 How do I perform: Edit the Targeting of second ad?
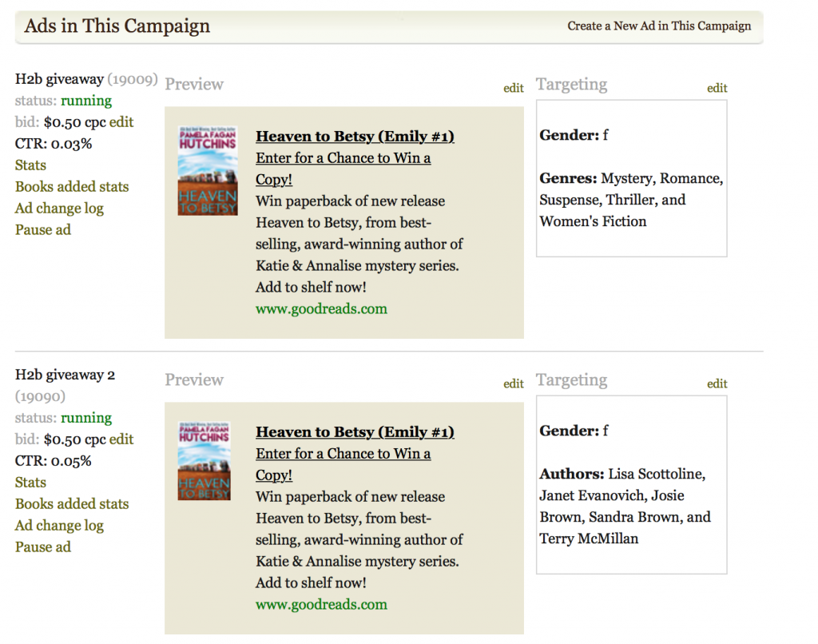pyautogui.click(x=717, y=384)
